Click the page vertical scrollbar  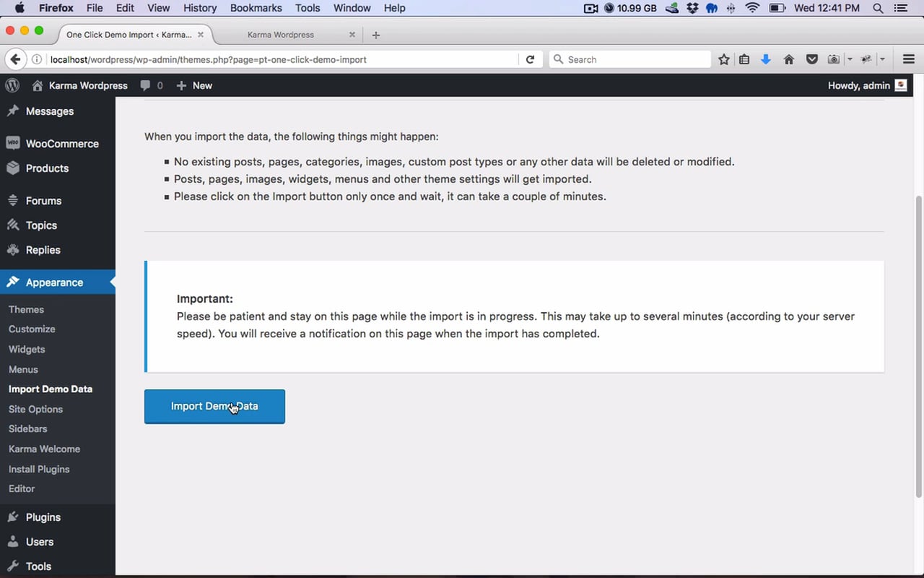(918, 347)
